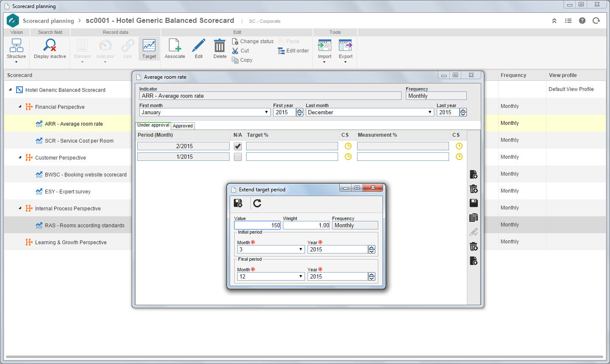The image size is (610, 364).
Task: Click the refresh icon in Extend target period
Action: pos(257,203)
